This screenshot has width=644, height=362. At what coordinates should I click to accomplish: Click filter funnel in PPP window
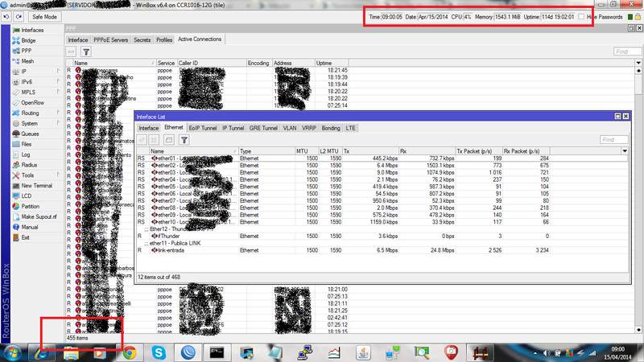coord(86,51)
